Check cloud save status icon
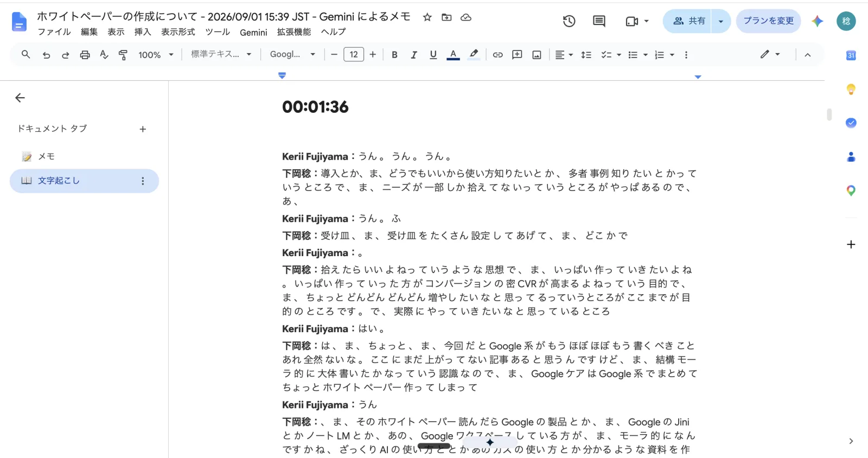This screenshot has width=868, height=458. click(x=466, y=17)
